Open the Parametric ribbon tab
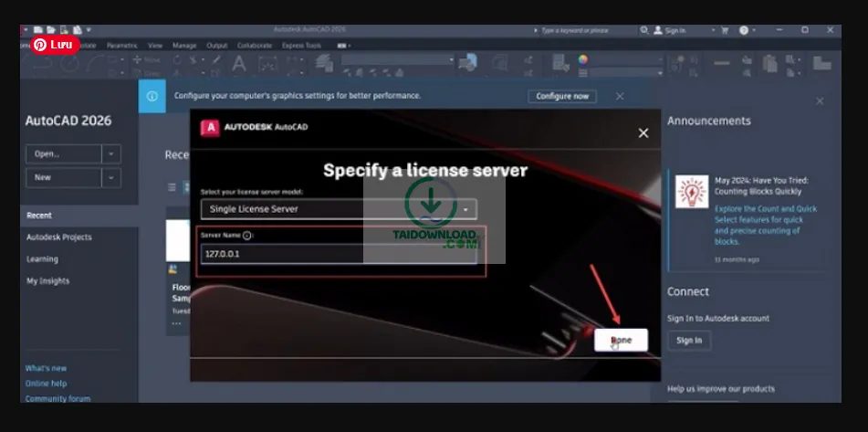Viewport: 868px width, 432px height. point(121,46)
